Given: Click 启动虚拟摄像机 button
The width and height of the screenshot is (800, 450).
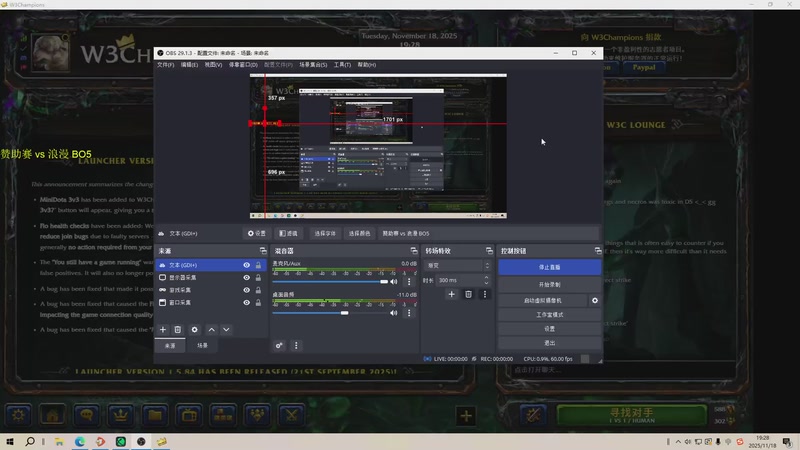Looking at the screenshot, I should [x=543, y=301].
